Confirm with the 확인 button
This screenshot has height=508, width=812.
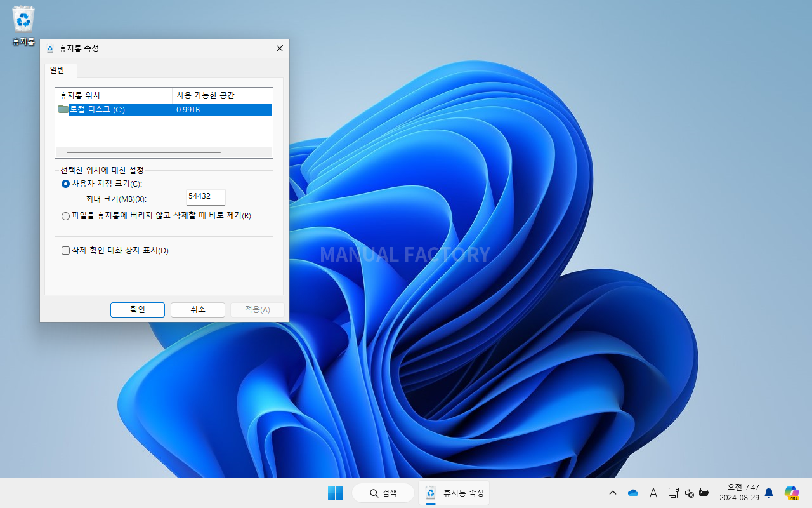(x=138, y=309)
